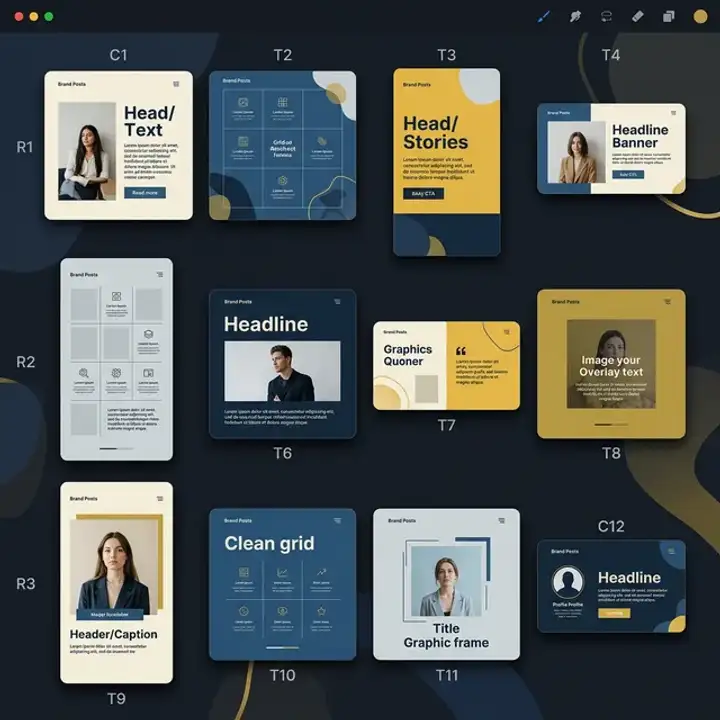720x720 pixels.
Task: Click the duplicate layers icon
Action: (x=669, y=17)
